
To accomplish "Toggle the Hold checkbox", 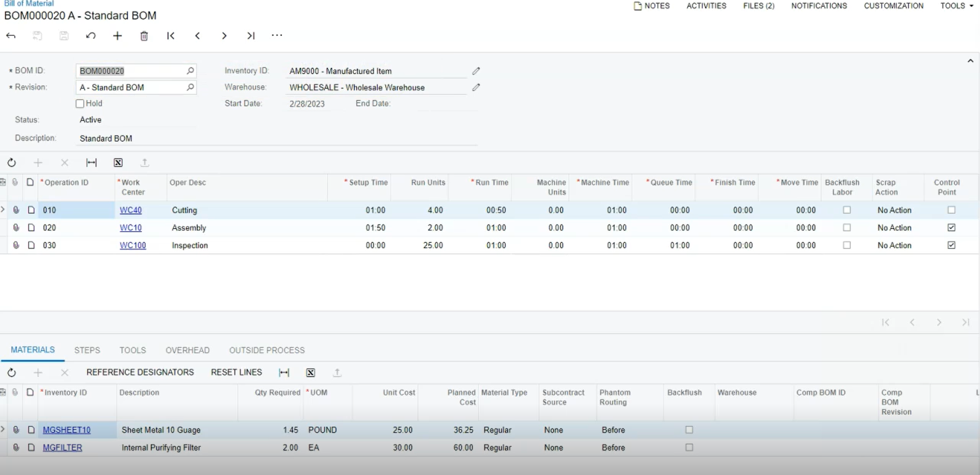I will tap(80, 104).
